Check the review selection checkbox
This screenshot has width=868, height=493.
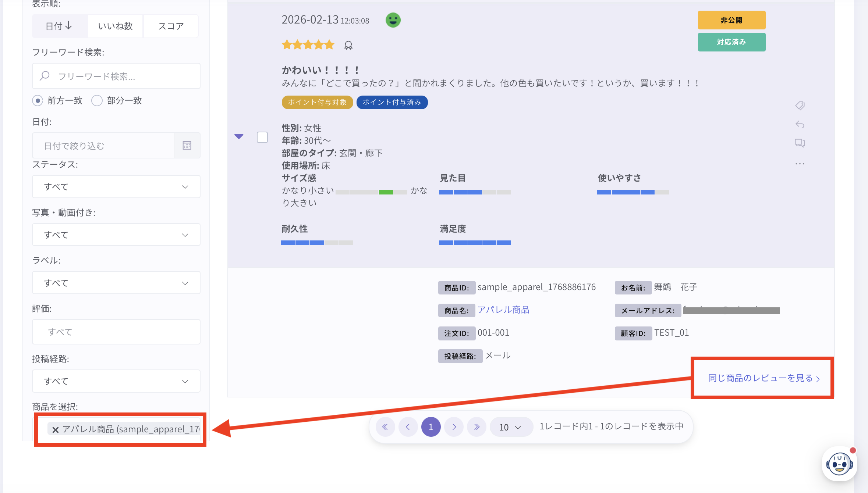pos(262,137)
